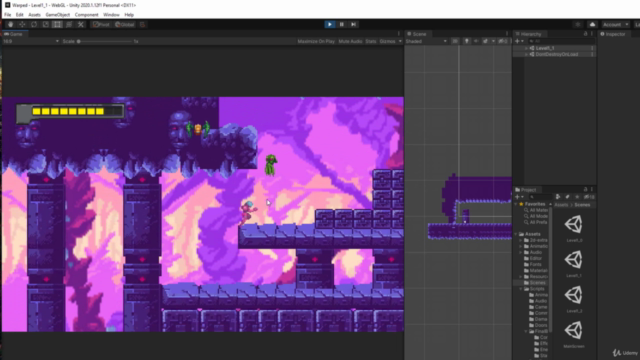Toggle Stats in Game view
640x360 pixels.
click(371, 41)
